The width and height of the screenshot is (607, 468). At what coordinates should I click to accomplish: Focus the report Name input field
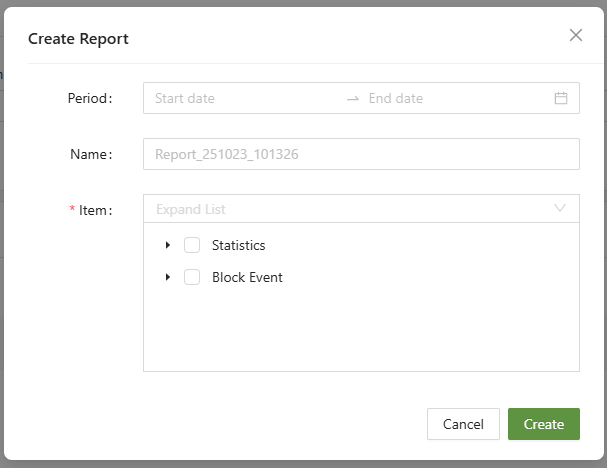[x=361, y=154]
